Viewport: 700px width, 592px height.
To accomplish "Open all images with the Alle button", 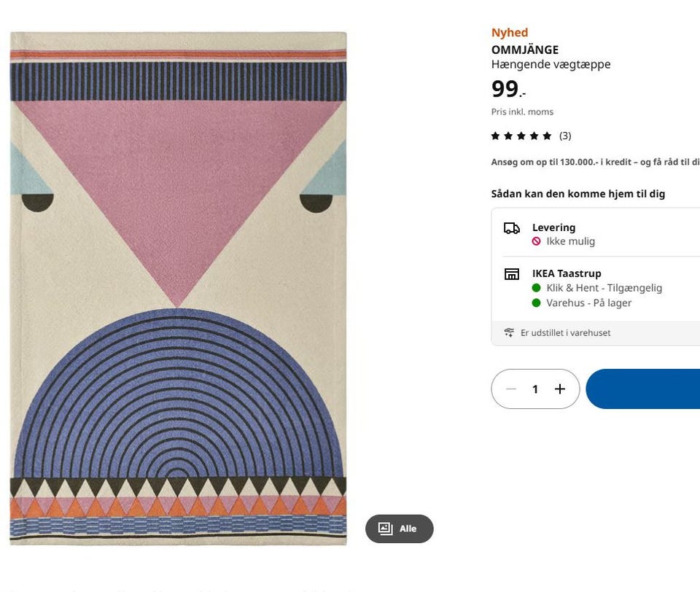I will [399, 529].
